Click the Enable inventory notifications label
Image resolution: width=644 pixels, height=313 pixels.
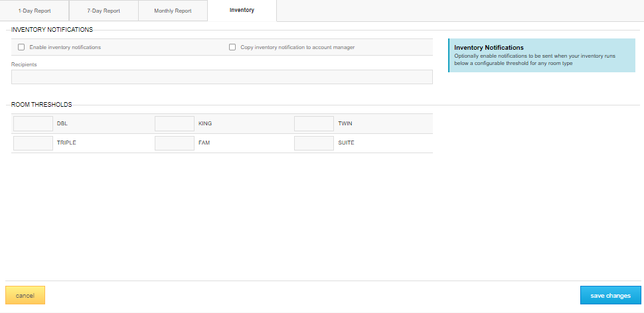pyautogui.click(x=65, y=47)
